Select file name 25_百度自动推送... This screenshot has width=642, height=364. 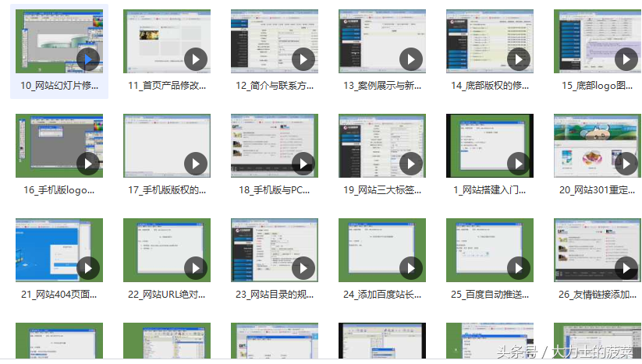pyautogui.click(x=490, y=294)
